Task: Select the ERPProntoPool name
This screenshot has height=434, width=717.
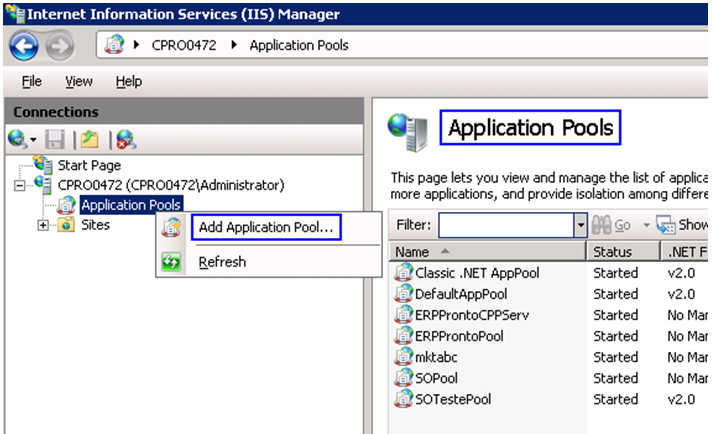Action: click(459, 336)
